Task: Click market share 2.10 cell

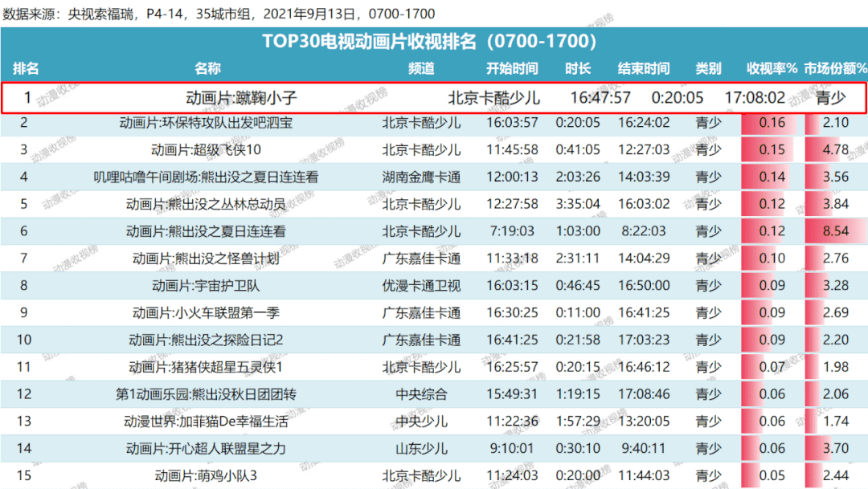Action: coord(836,123)
